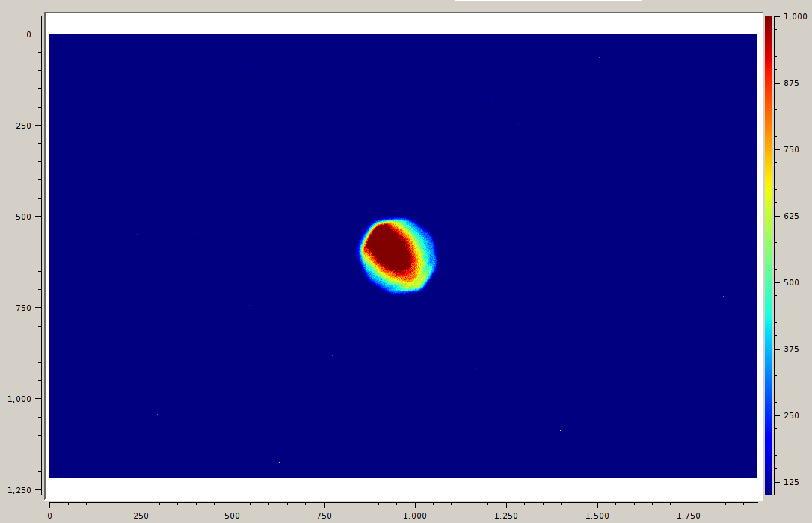
Task: Select the 125 tick at the colorbar's bottom
Action: 791,482
